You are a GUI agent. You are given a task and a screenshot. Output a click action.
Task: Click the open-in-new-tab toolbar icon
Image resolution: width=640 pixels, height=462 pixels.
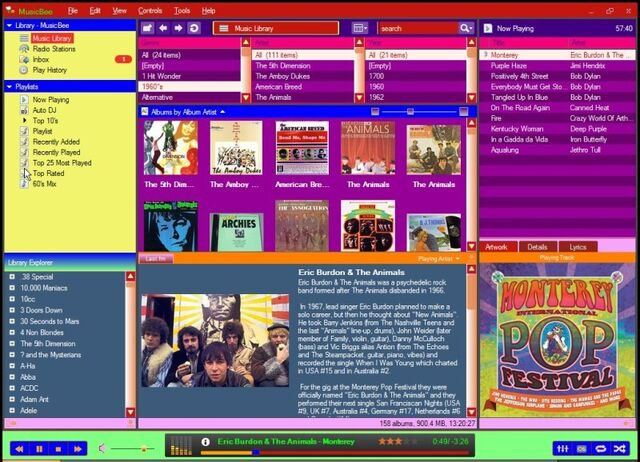pyautogui.click(x=147, y=28)
